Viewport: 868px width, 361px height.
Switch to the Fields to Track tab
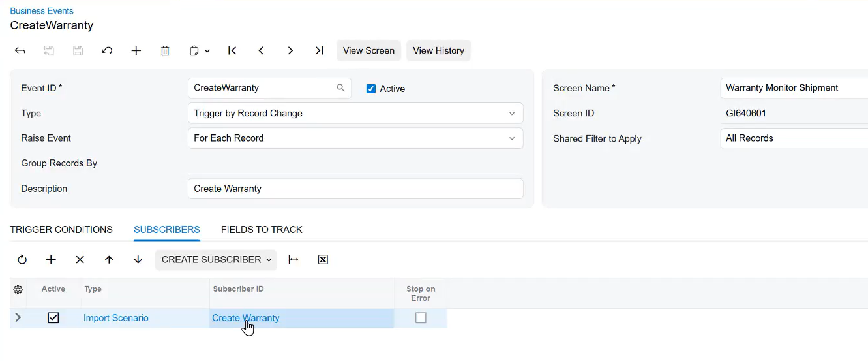[262, 230]
